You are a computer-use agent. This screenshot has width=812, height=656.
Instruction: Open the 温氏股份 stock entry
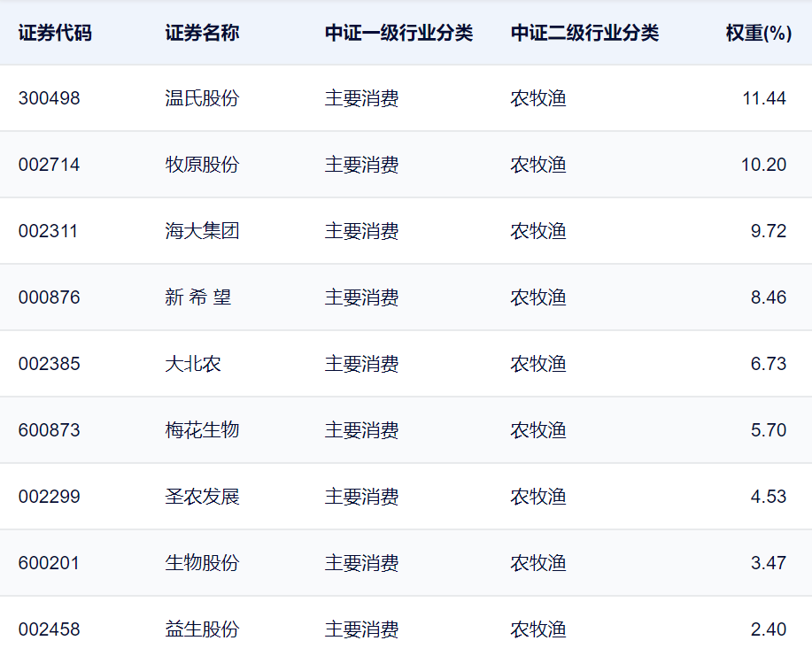tap(202, 98)
